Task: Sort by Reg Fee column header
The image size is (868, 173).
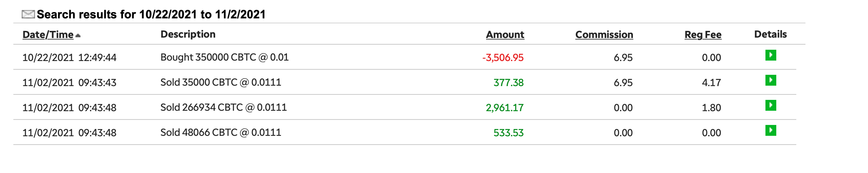Action: click(703, 35)
